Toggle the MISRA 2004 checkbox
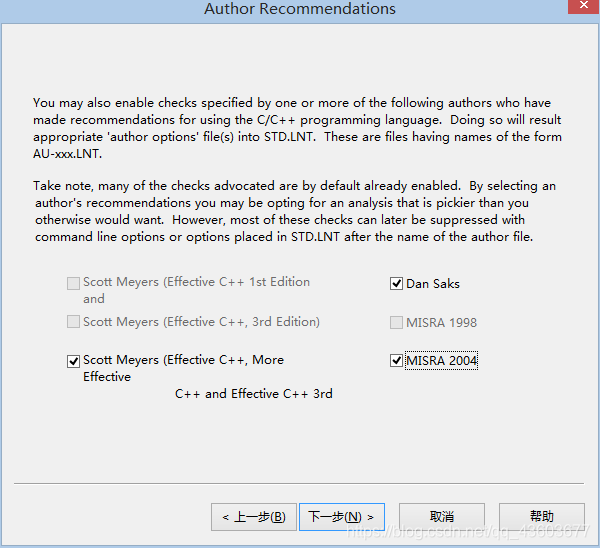Image resolution: width=600 pixels, height=550 pixels. (x=396, y=361)
